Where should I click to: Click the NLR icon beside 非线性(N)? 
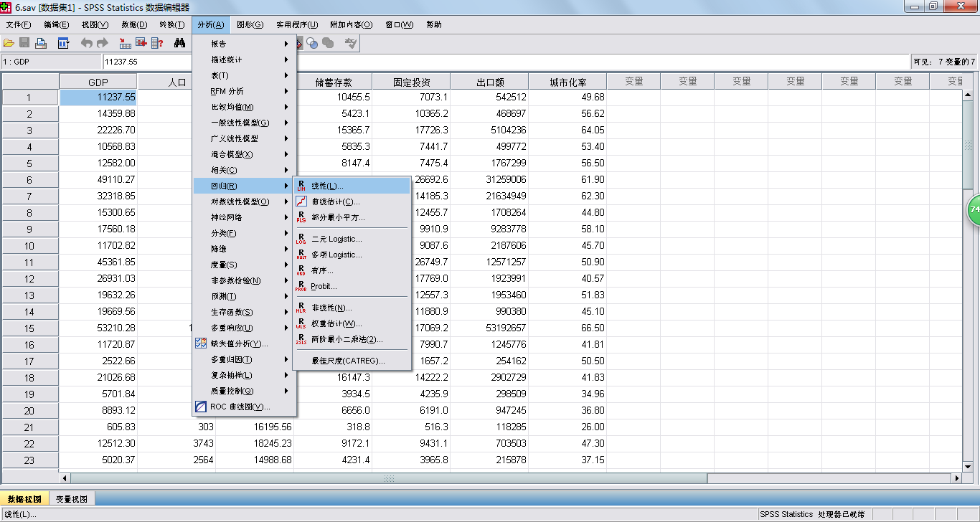tap(301, 308)
